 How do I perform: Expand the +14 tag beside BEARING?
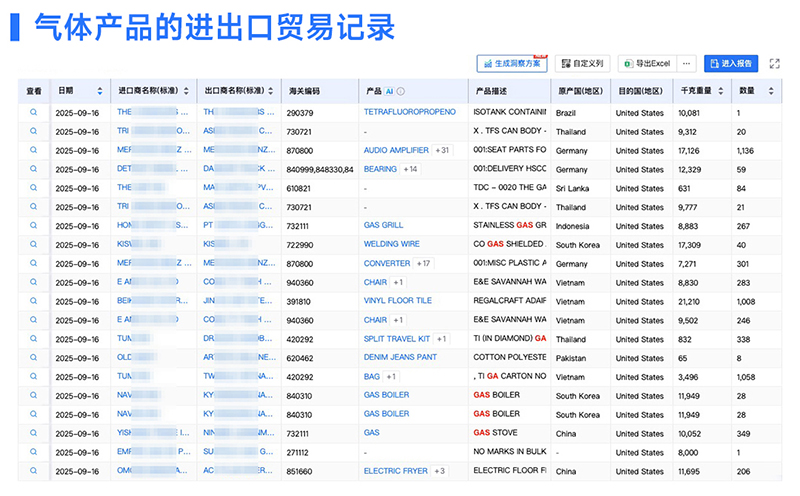(x=410, y=169)
